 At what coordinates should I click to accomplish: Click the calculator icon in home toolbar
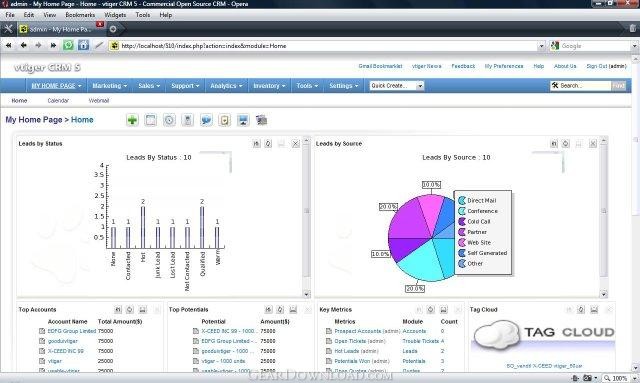[x=188, y=120]
